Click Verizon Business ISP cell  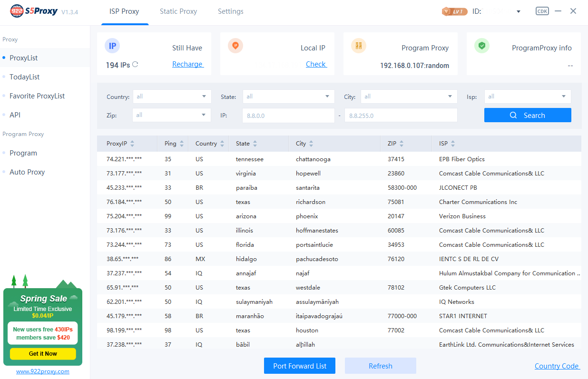[462, 216]
